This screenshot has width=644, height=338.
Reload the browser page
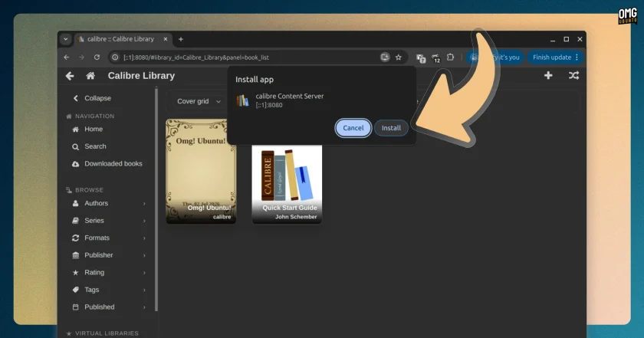click(x=97, y=57)
